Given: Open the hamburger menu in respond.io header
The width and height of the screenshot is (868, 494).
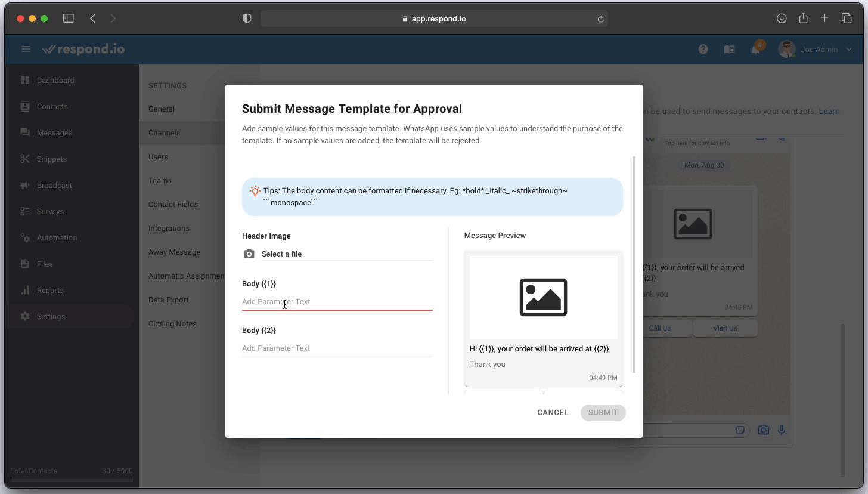Looking at the screenshot, I should coord(26,49).
